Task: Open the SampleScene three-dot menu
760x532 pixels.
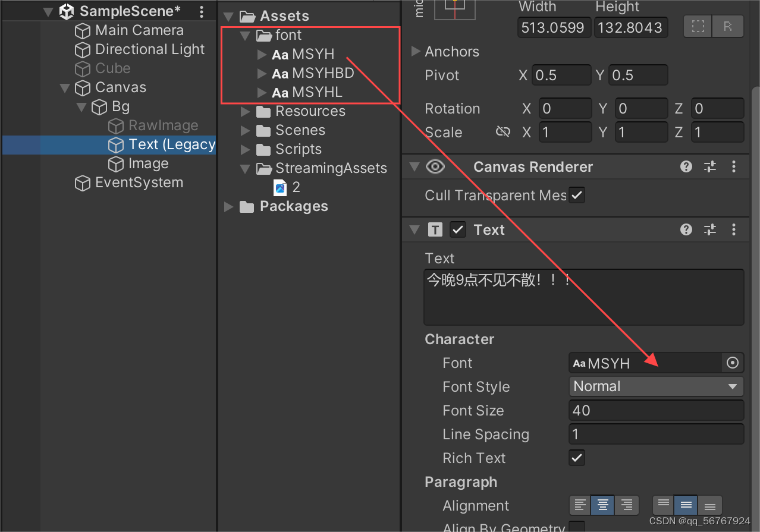Action: pyautogui.click(x=201, y=11)
